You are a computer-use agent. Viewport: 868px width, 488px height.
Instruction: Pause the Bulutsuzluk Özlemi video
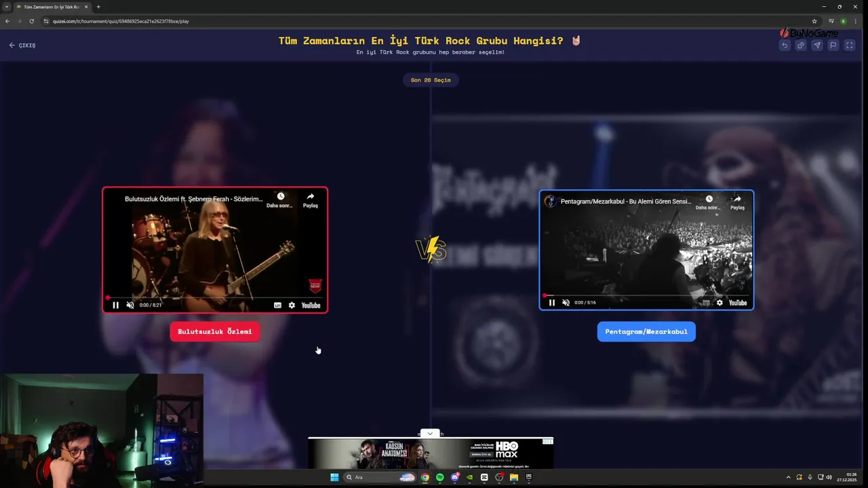(115, 305)
